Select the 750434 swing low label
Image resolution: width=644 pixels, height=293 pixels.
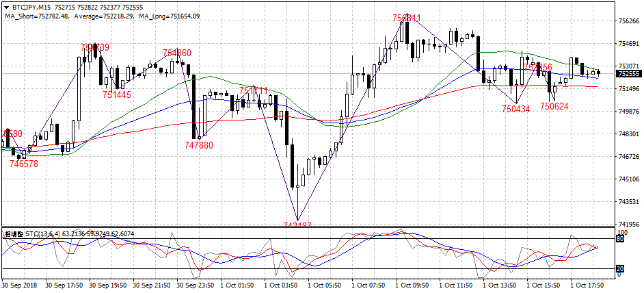(515, 109)
